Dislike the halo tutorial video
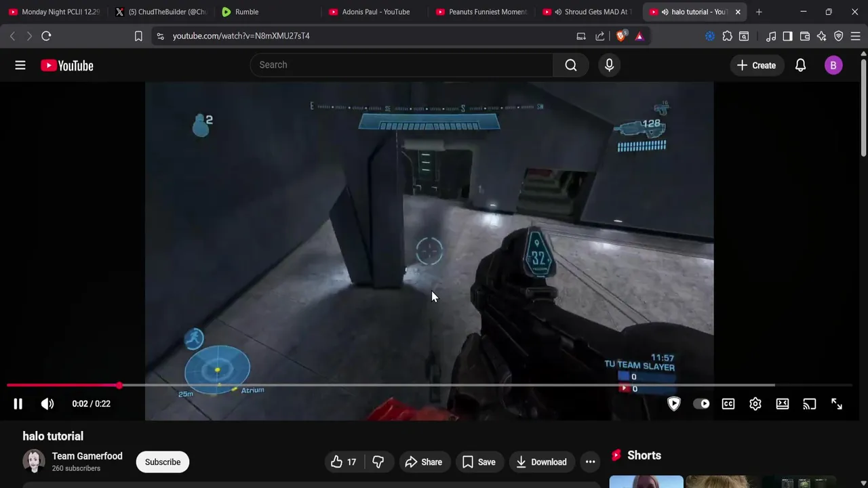Viewport: 868px width, 488px height. click(x=378, y=462)
